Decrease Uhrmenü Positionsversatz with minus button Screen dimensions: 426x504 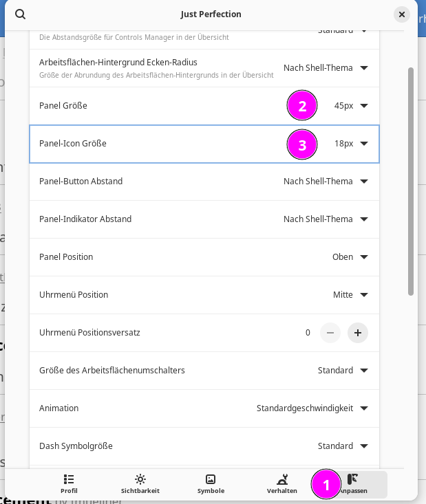330,333
